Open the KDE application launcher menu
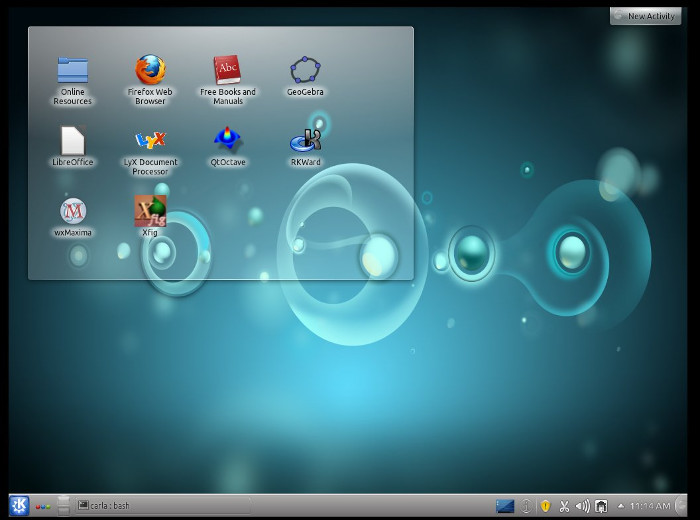 [x=19, y=506]
